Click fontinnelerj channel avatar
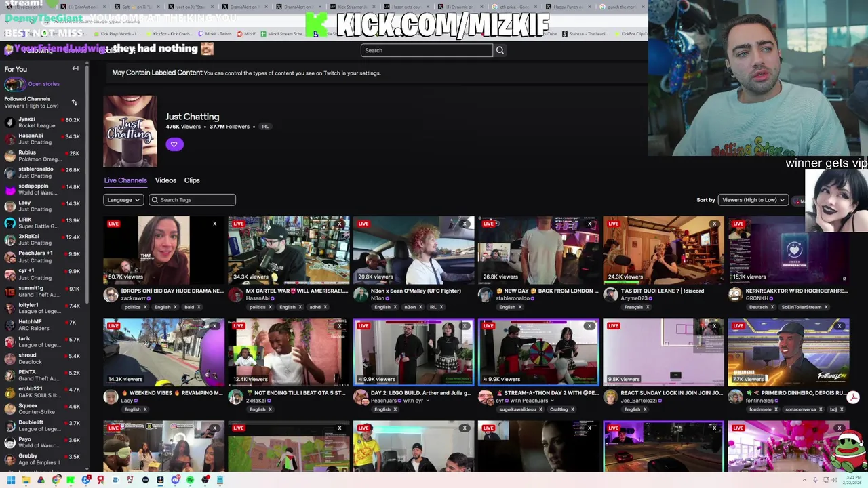This screenshot has height=488, width=868. click(735, 397)
